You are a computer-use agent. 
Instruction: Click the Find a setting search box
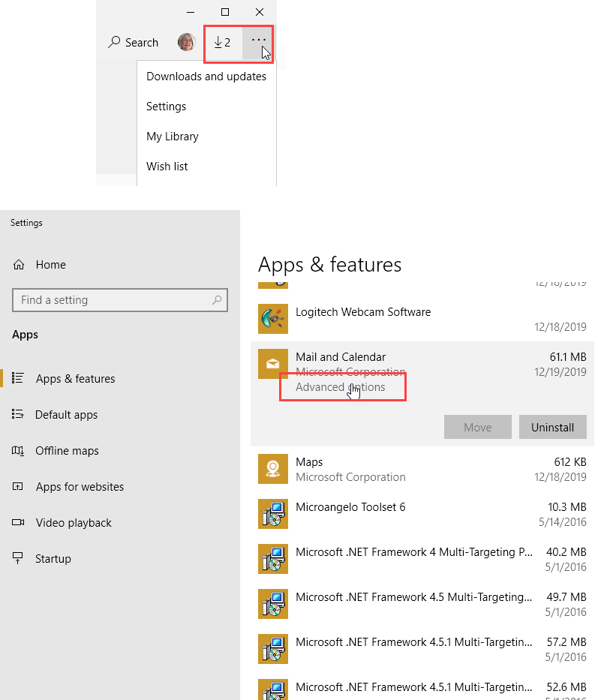click(x=120, y=300)
